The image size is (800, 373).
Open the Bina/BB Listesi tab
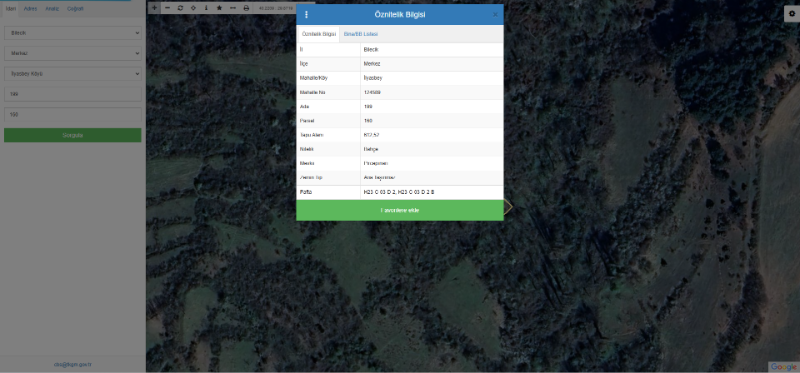click(x=361, y=34)
